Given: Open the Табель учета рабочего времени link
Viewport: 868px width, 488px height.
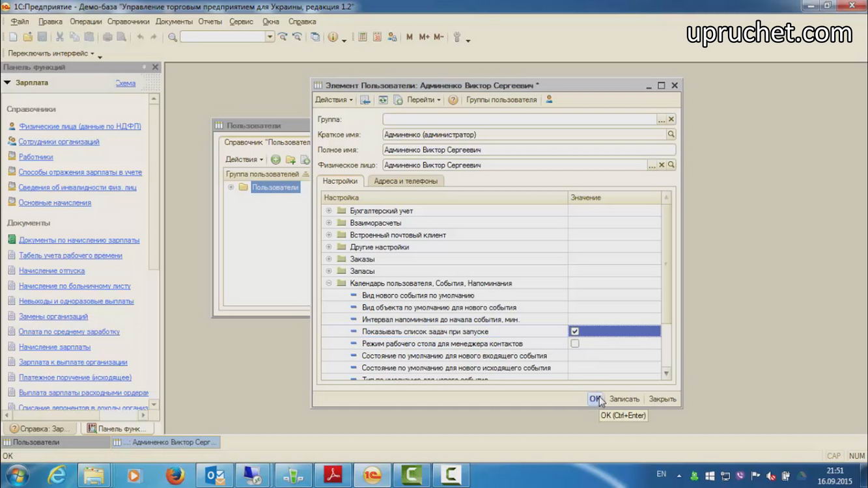Looking at the screenshot, I should 70,255.
